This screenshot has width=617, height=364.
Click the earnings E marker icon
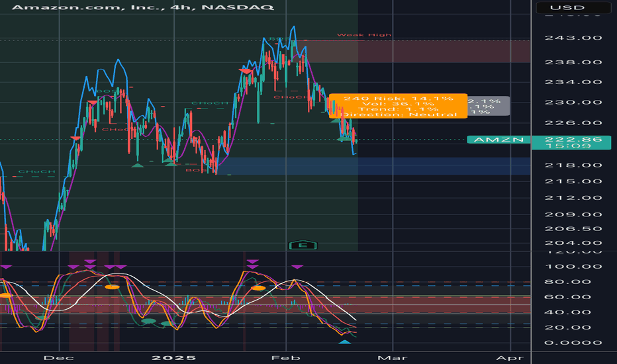click(x=303, y=245)
